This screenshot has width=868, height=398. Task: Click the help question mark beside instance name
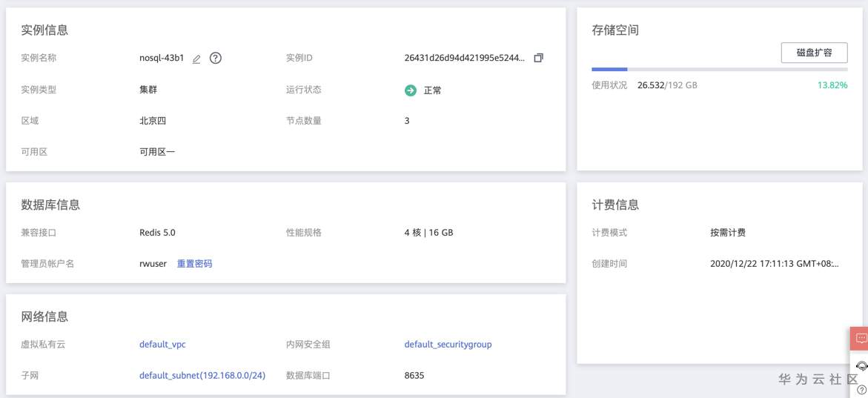[216, 58]
